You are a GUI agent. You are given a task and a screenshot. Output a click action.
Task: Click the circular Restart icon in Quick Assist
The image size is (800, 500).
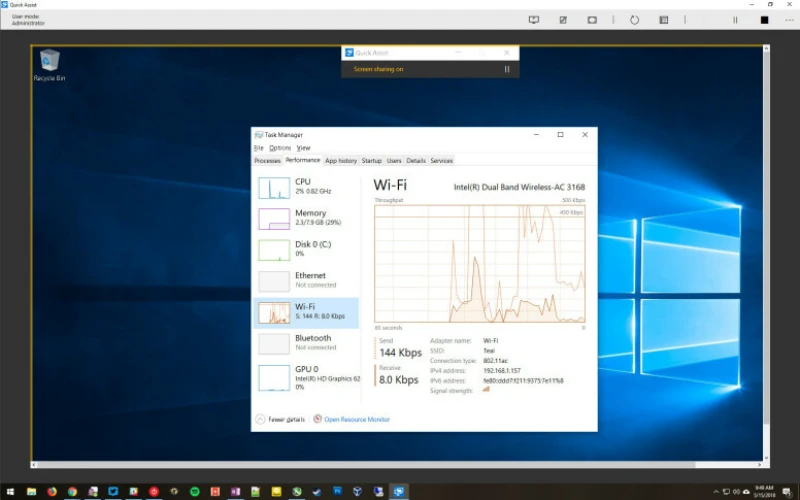(634, 19)
